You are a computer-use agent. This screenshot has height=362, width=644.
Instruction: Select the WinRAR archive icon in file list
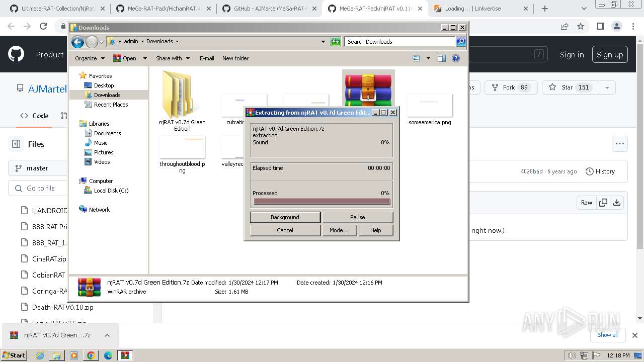pyautogui.click(x=368, y=88)
